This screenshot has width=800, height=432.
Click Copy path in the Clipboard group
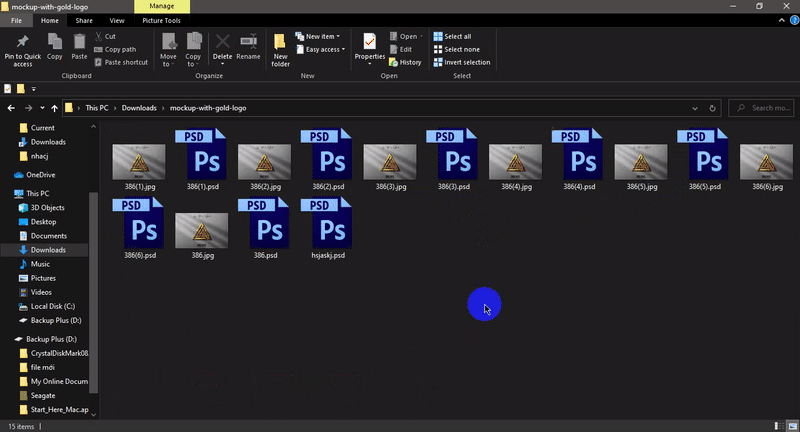119,49
